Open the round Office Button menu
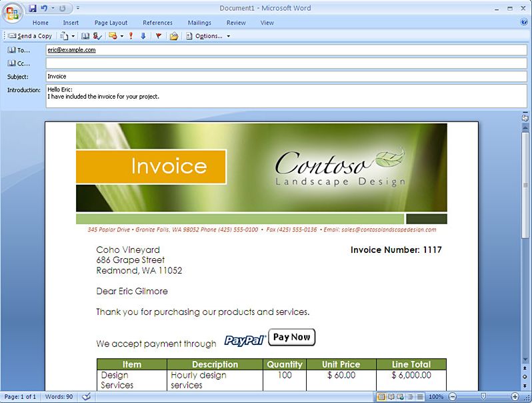The image size is (532, 403). click(x=13, y=13)
